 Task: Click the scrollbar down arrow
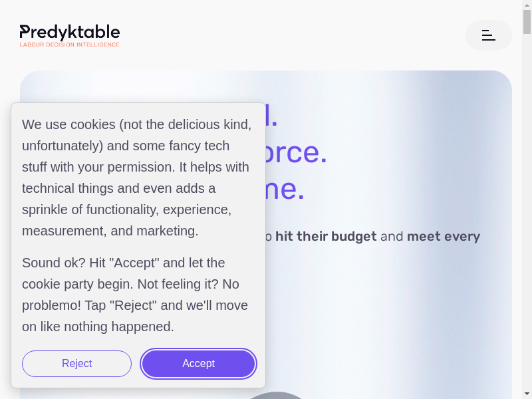(527, 394)
